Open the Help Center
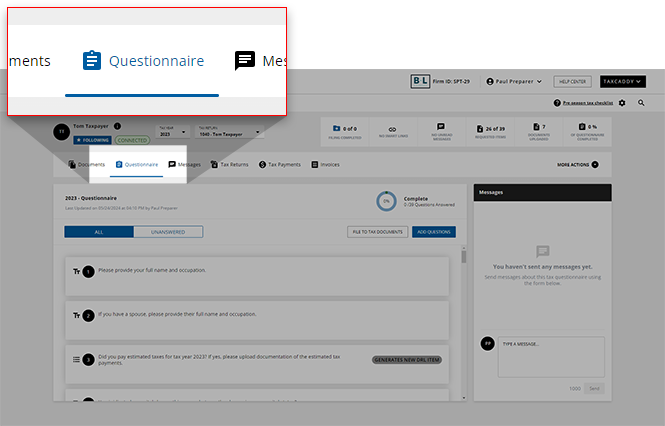This screenshot has height=426, width=665. click(x=572, y=81)
